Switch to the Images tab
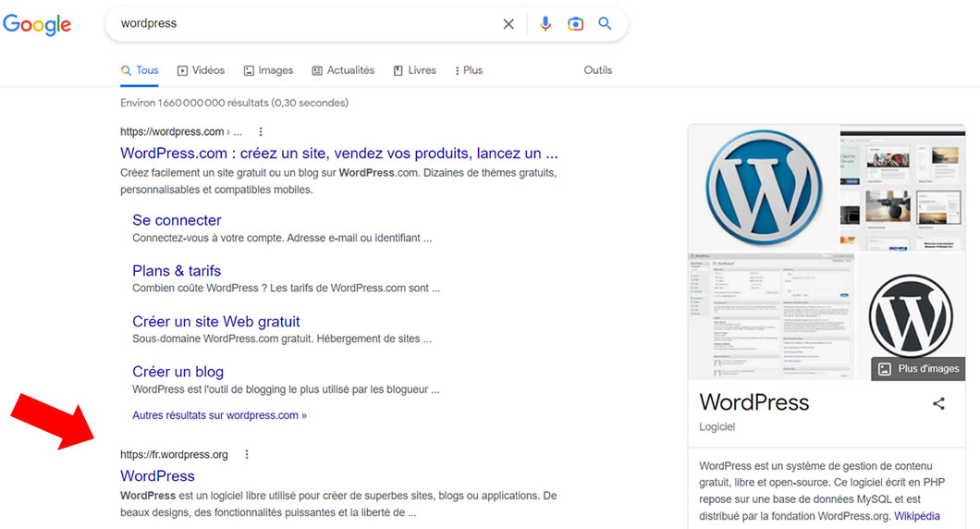The width and height of the screenshot is (980, 529). click(268, 70)
